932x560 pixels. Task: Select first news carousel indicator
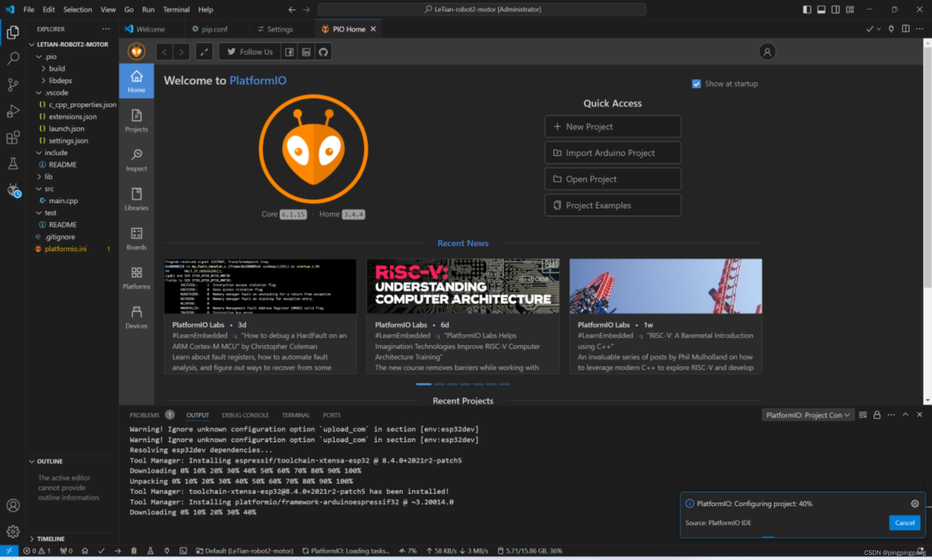point(423,384)
